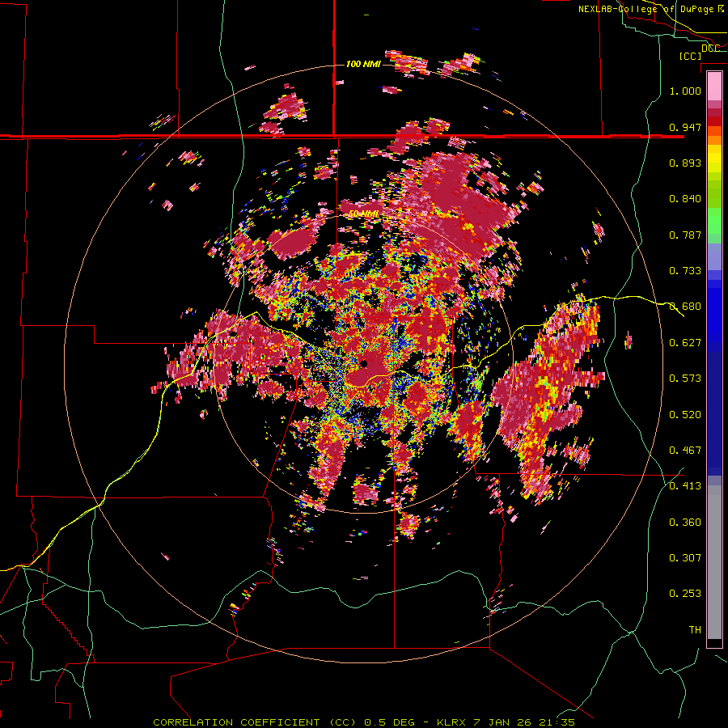Click the 0.307 scale value
728x728 pixels.
click(685, 558)
